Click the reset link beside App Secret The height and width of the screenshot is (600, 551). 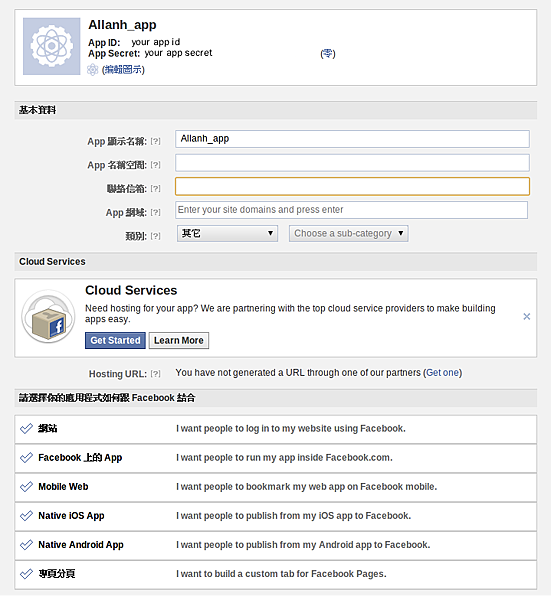tap(328, 54)
